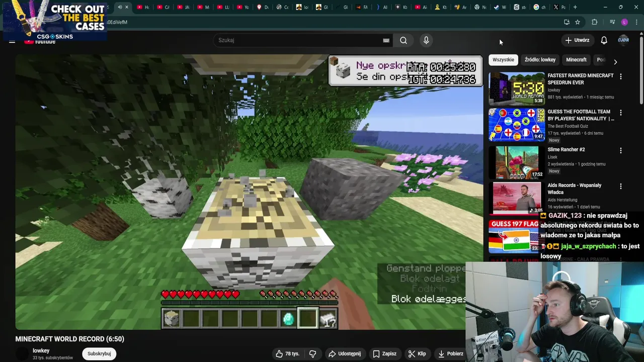644x362 pixels.
Task: Save the video with Zapisz
Action: coord(384,353)
